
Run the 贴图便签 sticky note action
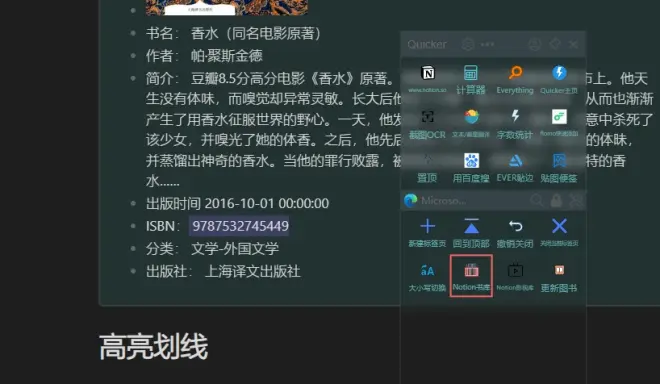coord(559,168)
